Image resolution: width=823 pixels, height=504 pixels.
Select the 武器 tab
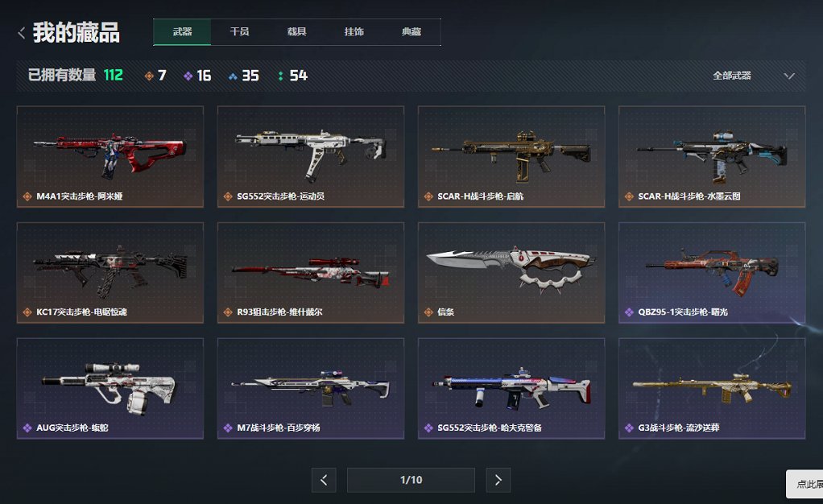pos(182,32)
